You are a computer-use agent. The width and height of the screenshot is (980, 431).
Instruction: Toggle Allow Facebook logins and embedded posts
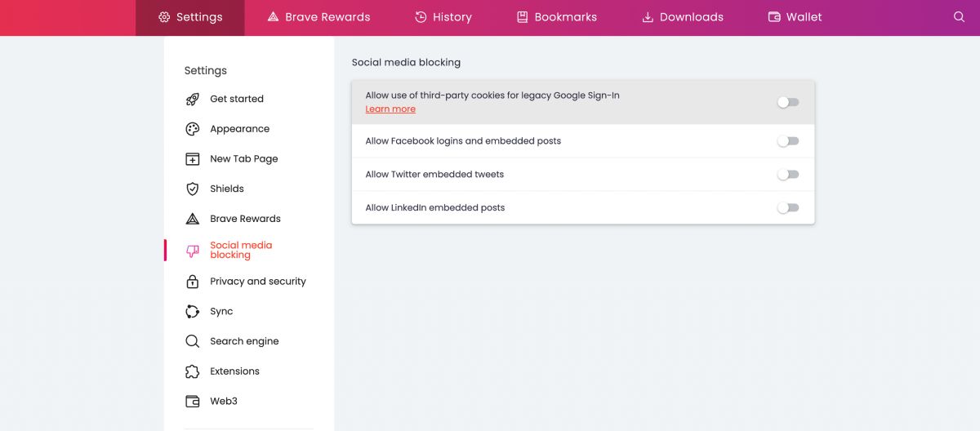tap(787, 141)
